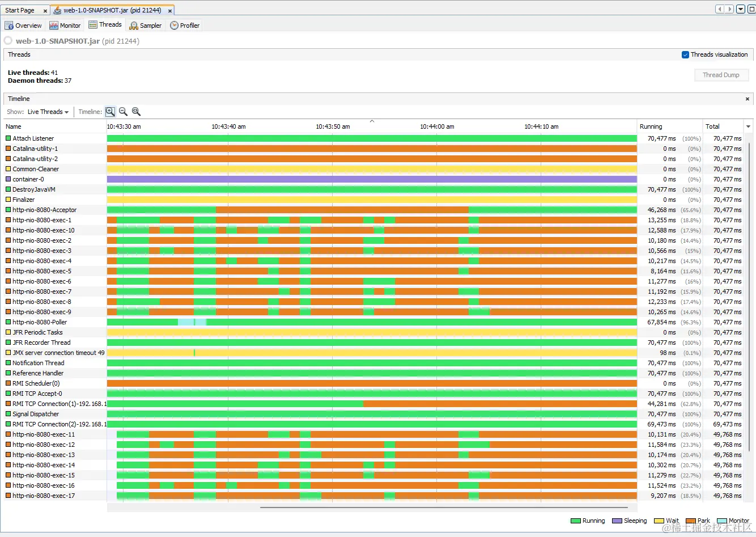
Task: Click the Wait yellow legend swatch
Action: pos(659,521)
